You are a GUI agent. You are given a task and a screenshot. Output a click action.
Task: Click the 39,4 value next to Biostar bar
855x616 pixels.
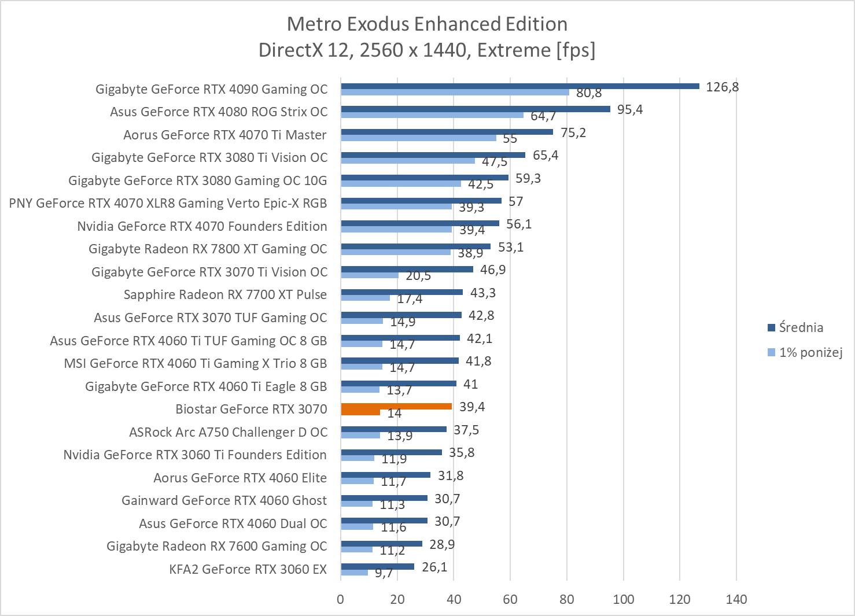coord(471,407)
